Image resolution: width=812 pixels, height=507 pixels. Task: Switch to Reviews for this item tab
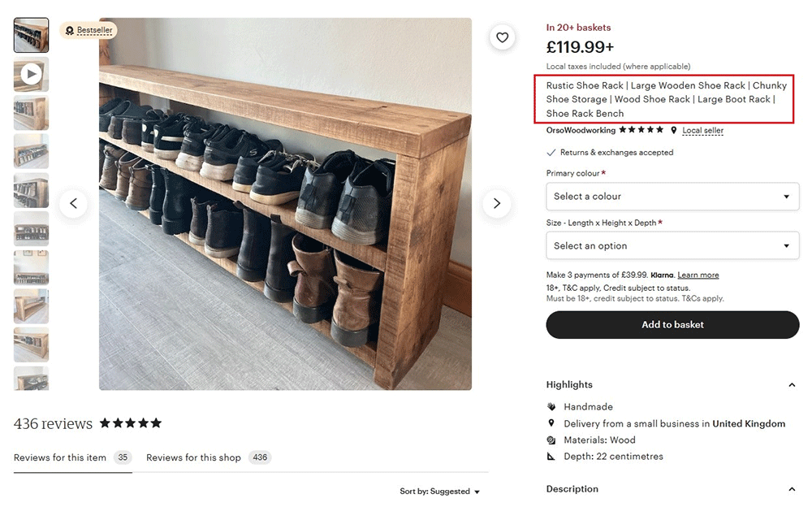click(60, 457)
